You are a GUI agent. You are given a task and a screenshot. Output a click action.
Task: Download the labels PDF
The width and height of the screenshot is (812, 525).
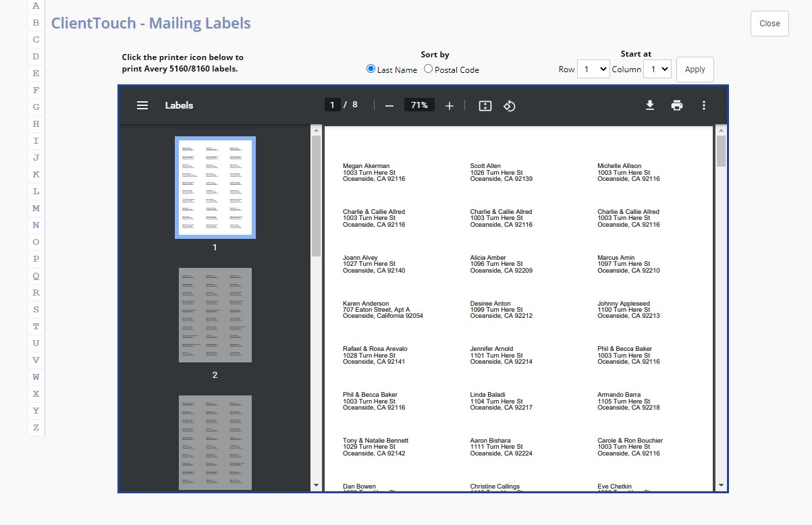click(650, 105)
